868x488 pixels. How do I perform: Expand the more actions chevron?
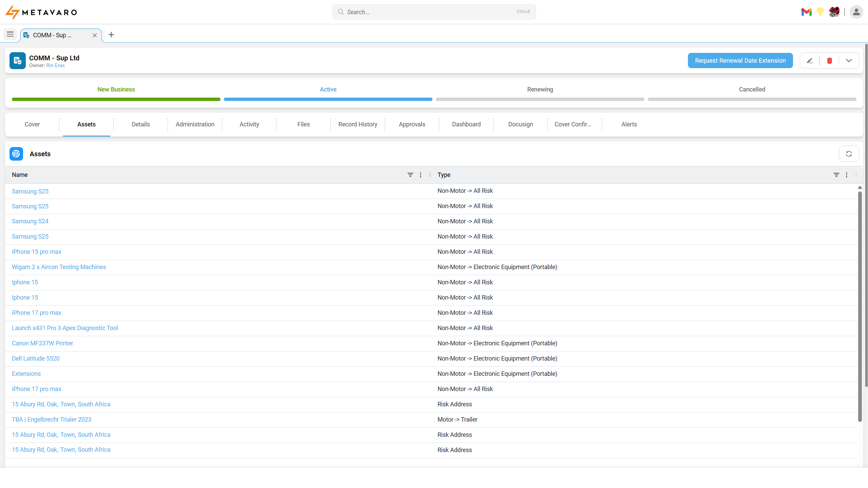(849, 61)
